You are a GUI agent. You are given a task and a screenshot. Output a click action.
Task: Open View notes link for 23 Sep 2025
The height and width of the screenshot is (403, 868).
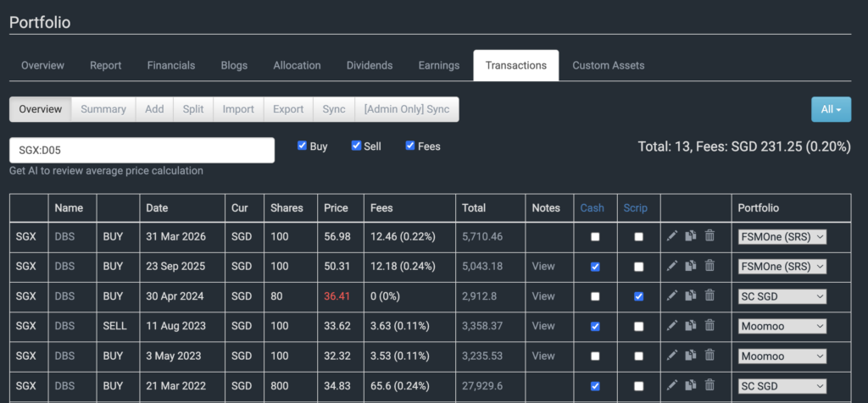click(x=542, y=266)
